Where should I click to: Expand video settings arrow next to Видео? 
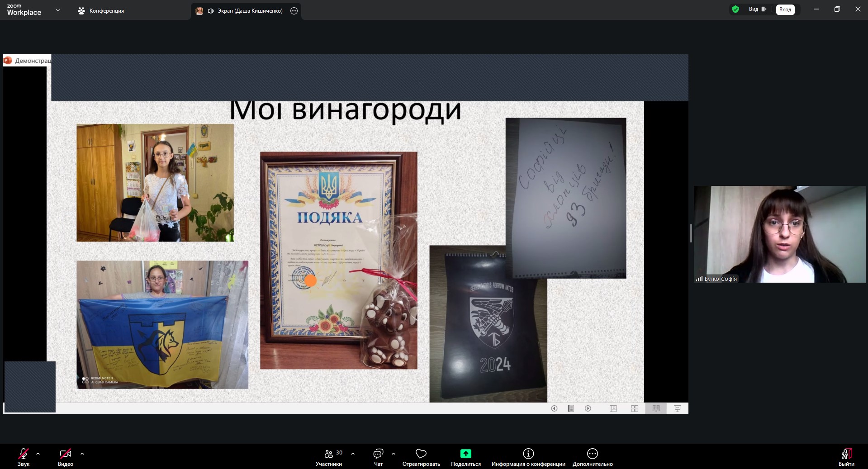tap(82, 453)
